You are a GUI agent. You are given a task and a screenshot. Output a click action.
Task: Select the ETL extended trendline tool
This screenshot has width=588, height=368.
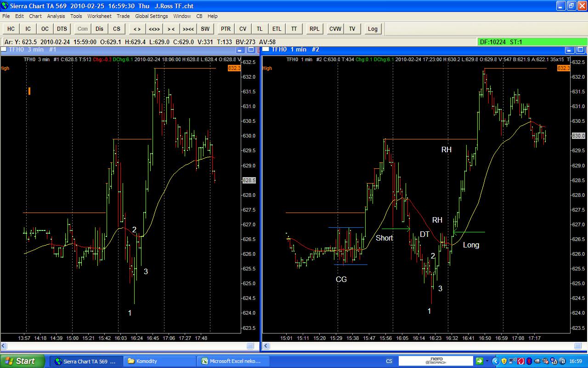click(x=277, y=29)
